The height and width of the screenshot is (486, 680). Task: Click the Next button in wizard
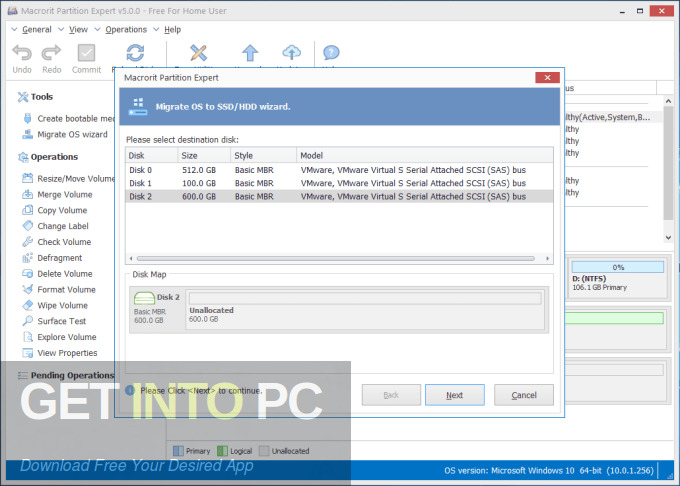[x=454, y=395]
